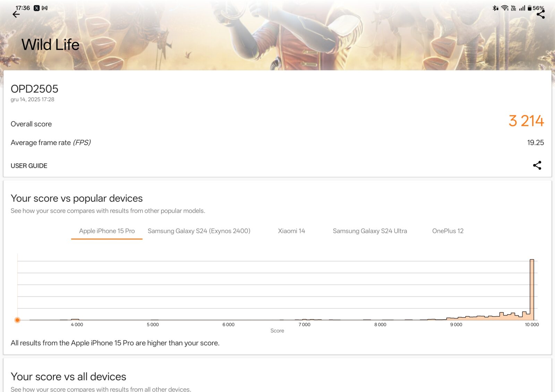Switch to Samsung Galaxy S24 (Exynos 2400) tab

pyautogui.click(x=199, y=231)
